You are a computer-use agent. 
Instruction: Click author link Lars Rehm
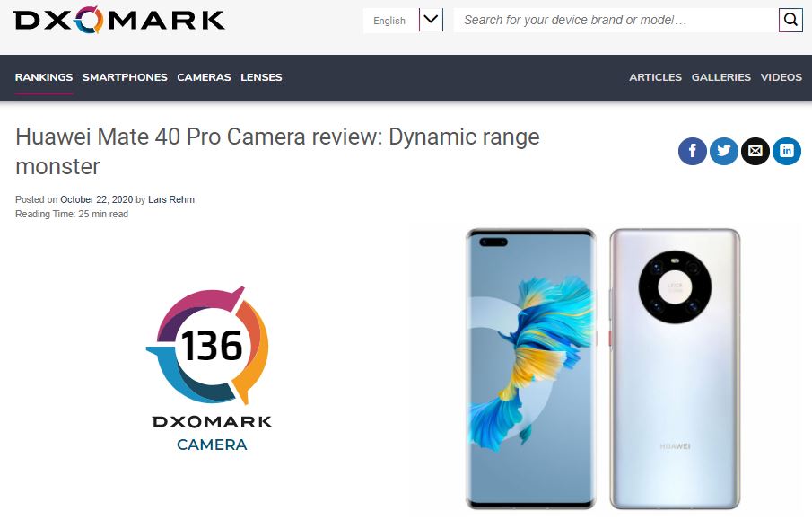pos(171,199)
